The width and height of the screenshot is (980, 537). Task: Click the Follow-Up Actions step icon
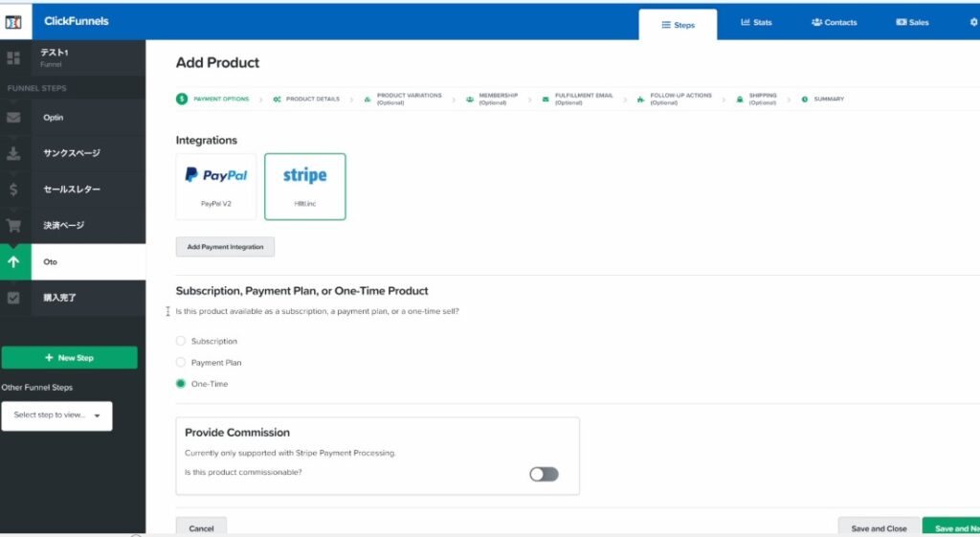coord(640,99)
